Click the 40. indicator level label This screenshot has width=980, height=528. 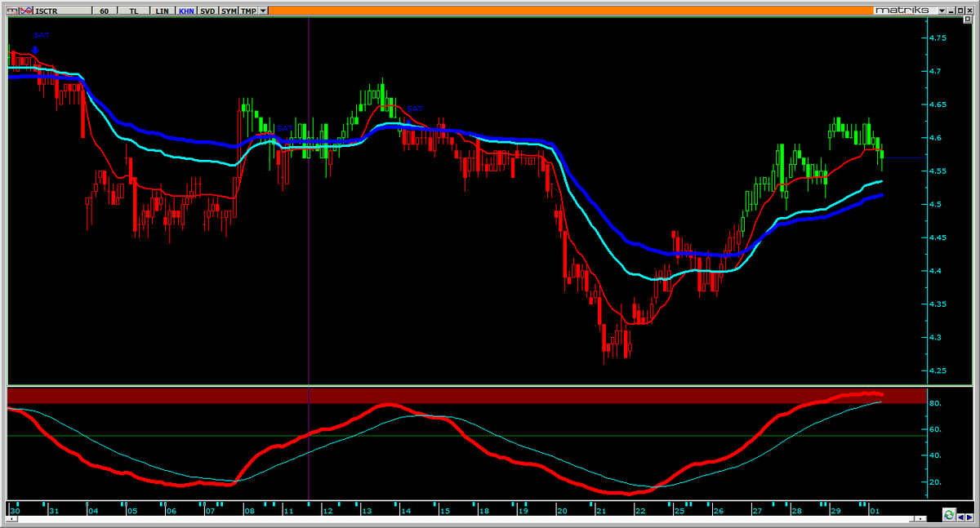click(937, 455)
